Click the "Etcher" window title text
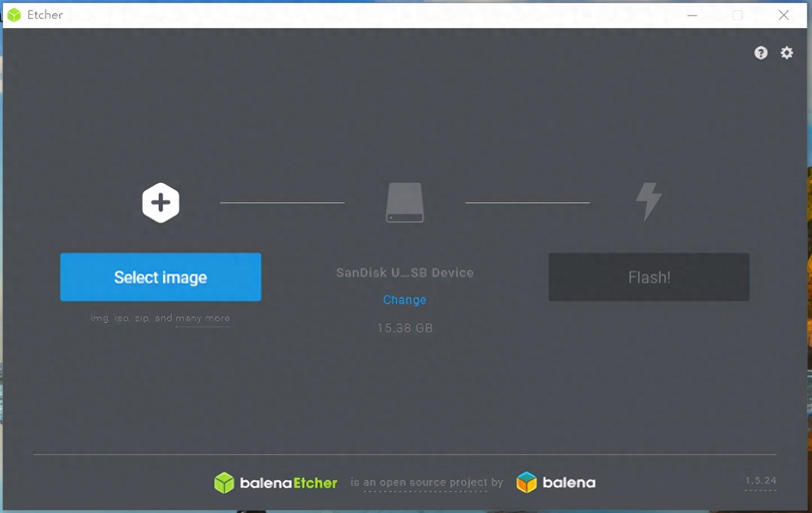Screen dimensions: 812x513 45,15
